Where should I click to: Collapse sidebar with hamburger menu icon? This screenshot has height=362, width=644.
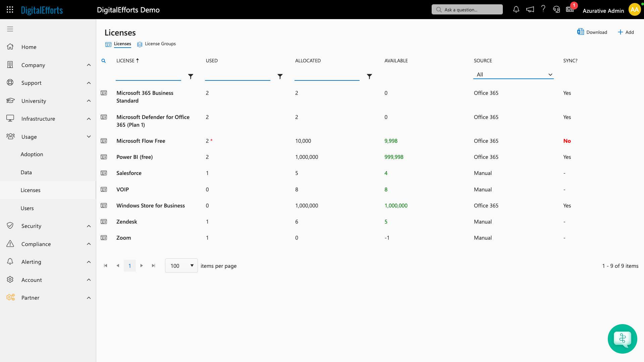pos(10,29)
